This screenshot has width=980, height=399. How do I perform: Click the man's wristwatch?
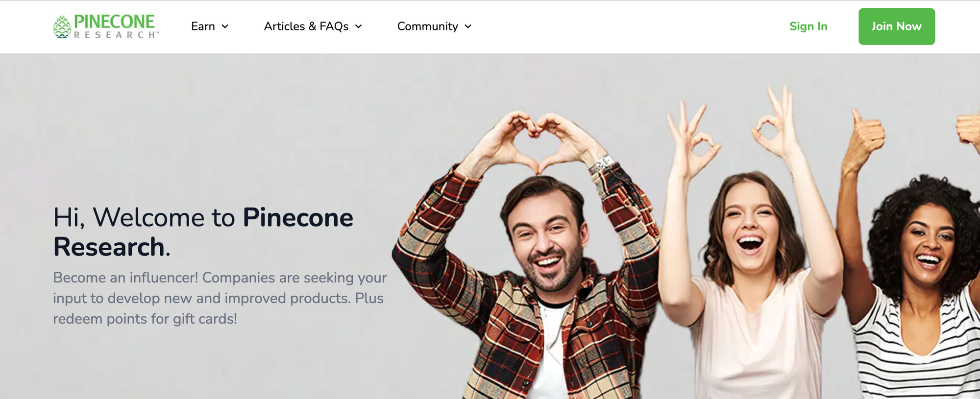(x=602, y=164)
